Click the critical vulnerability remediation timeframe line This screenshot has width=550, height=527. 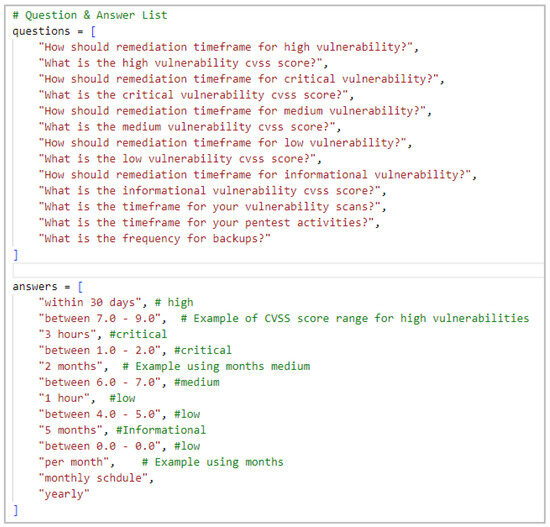(x=242, y=79)
